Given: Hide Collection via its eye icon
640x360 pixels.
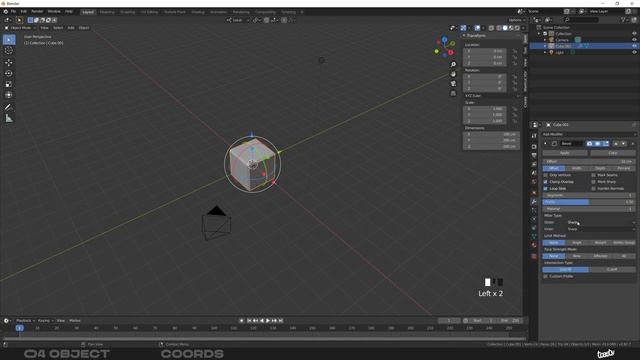Looking at the screenshot, I should coord(634,34).
